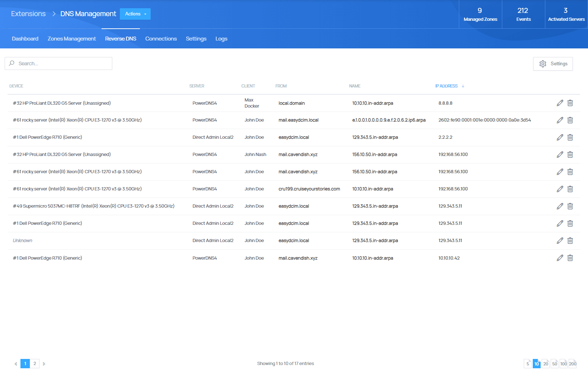
Task: Show 200 entries per page
Action: point(573,364)
